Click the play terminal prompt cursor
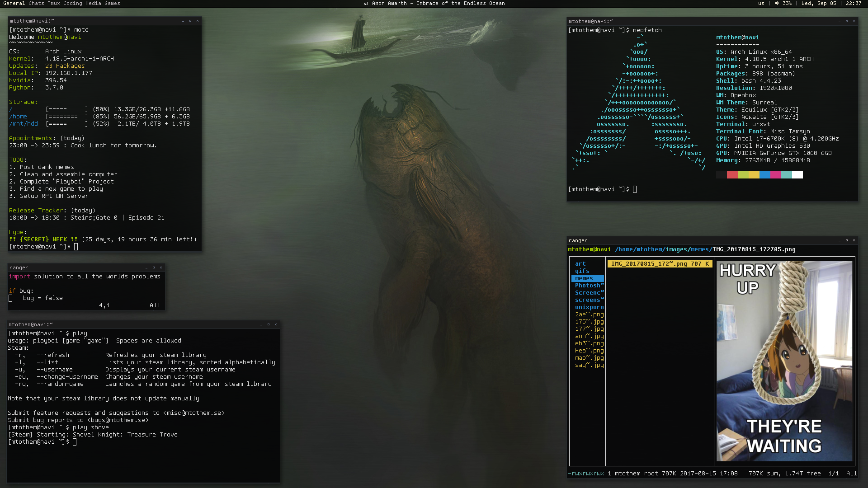Viewport: 868px width, 488px height. click(75, 442)
